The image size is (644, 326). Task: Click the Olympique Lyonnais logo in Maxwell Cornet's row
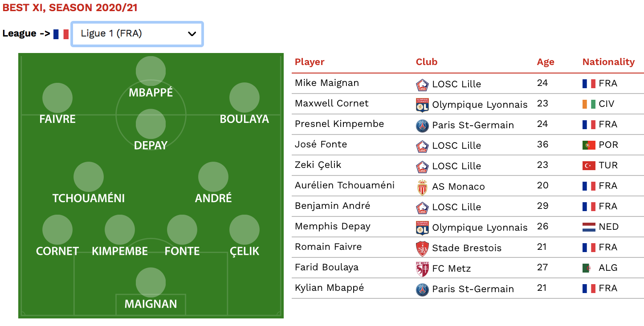(422, 105)
